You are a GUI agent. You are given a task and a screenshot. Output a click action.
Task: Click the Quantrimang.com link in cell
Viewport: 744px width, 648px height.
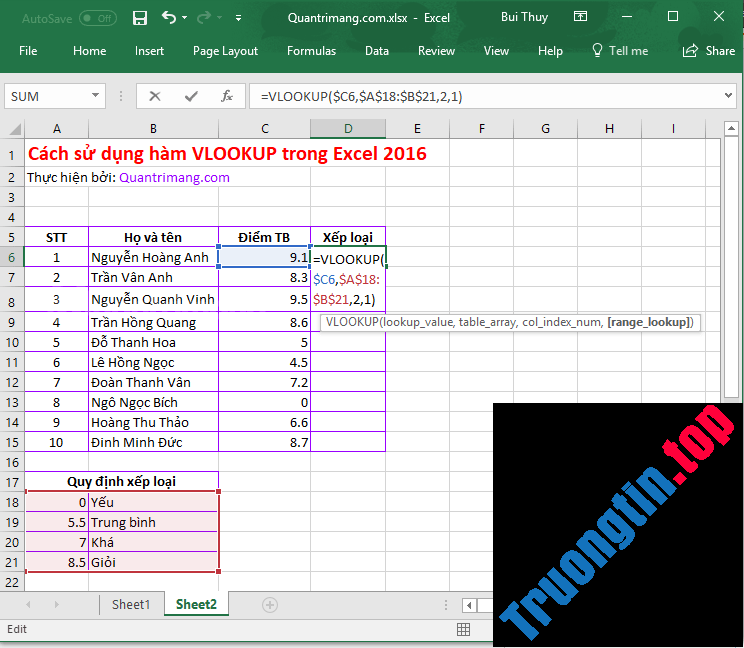coord(174,177)
